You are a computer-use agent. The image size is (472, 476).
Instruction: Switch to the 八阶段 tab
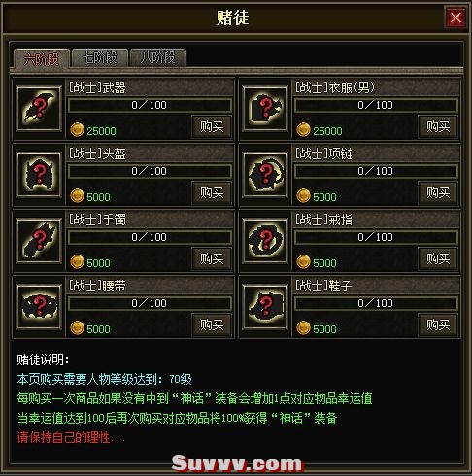point(157,58)
